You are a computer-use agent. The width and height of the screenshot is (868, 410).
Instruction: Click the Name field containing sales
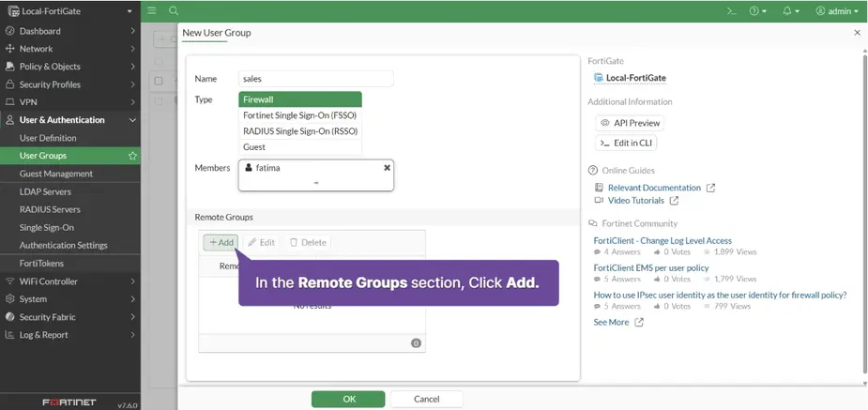point(316,79)
